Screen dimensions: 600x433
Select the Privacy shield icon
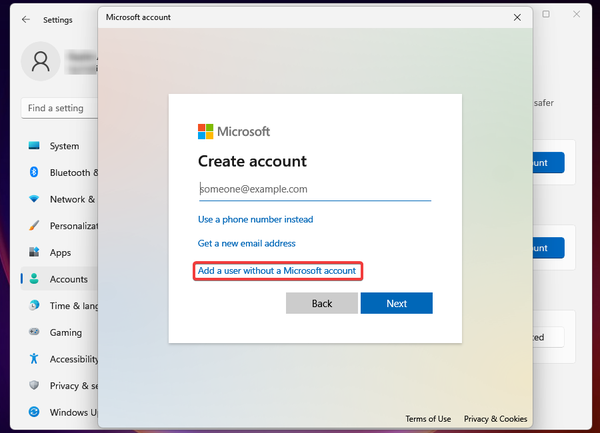(35, 385)
